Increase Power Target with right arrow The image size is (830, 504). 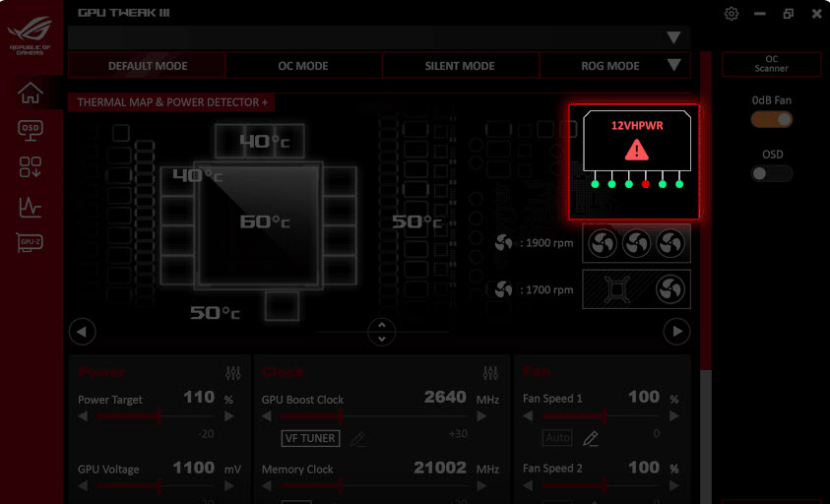[229, 416]
